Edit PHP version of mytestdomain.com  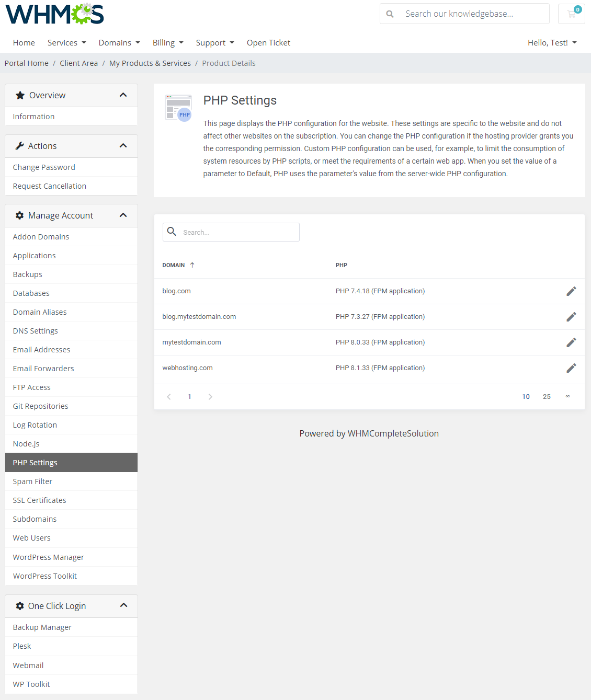coord(571,342)
